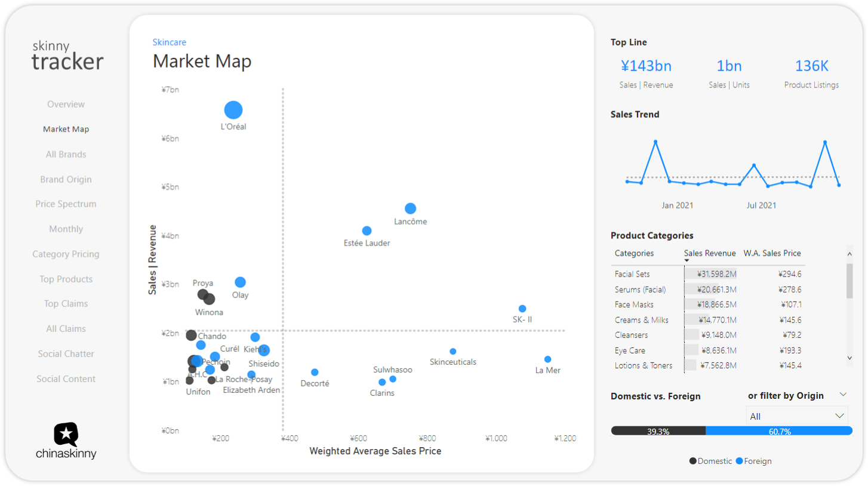Click the ¥294.6 price cell
The width and height of the screenshot is (868, 486).
click(790, 274)
